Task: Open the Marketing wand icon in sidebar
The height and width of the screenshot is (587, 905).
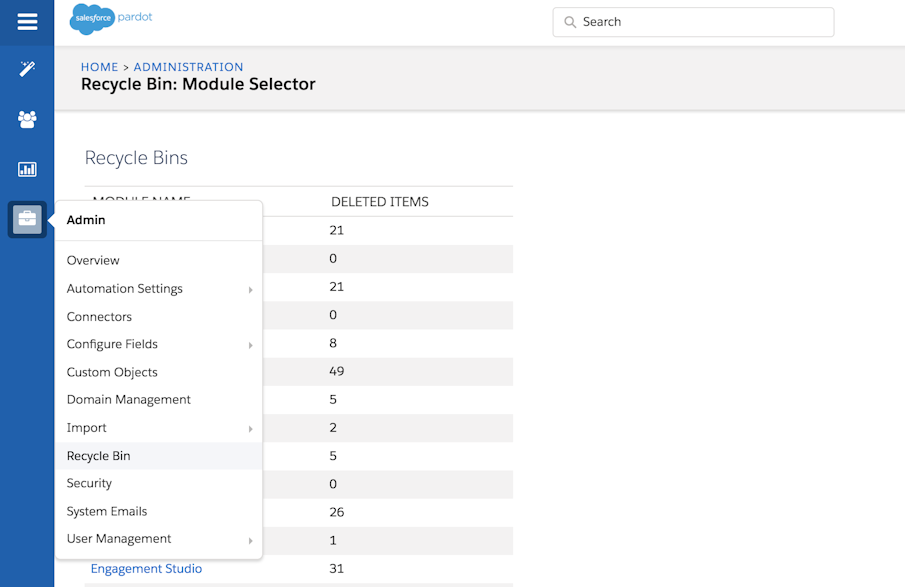Action: (27, 69)
